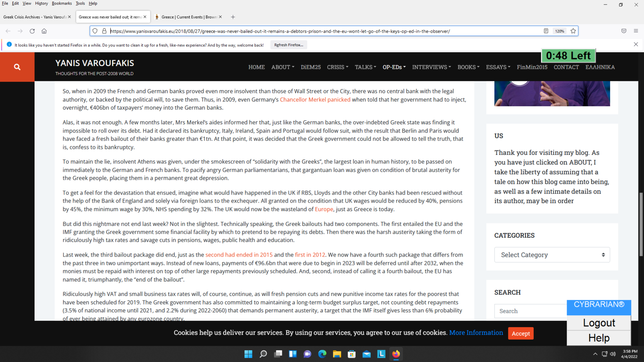Image resolution: width=644 pixels, height=362 pixels.
Task: Expand the OP-EDs nav dropdown
Action: pyautogui.click(x=394, y=67)
